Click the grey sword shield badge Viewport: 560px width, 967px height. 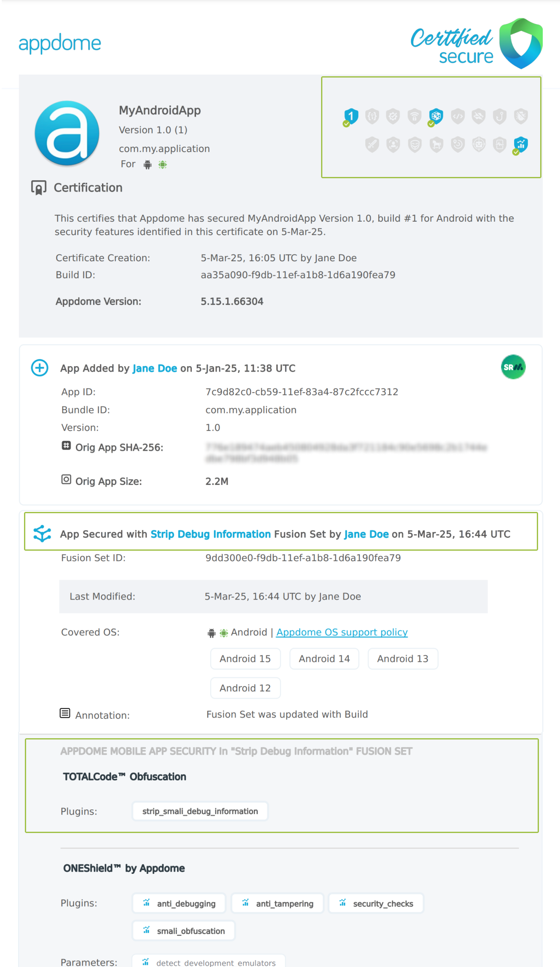coord(372,145)
